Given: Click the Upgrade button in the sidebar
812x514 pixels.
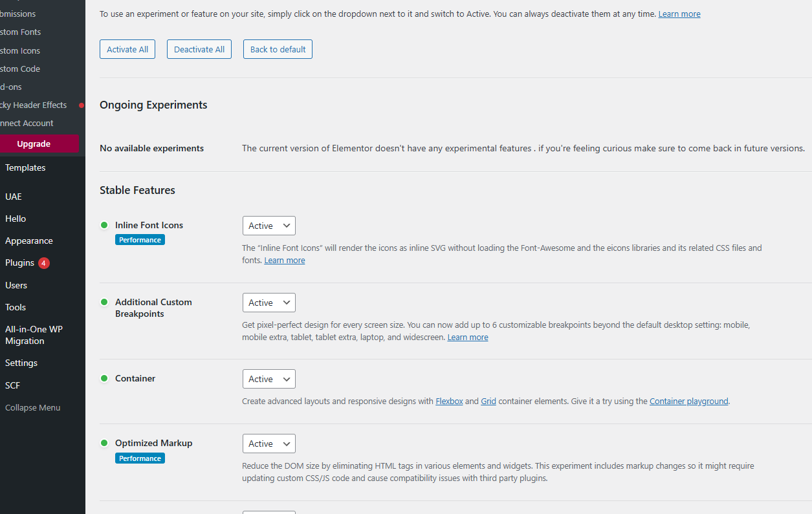Looking at the screenshot, I should (34, 144).
